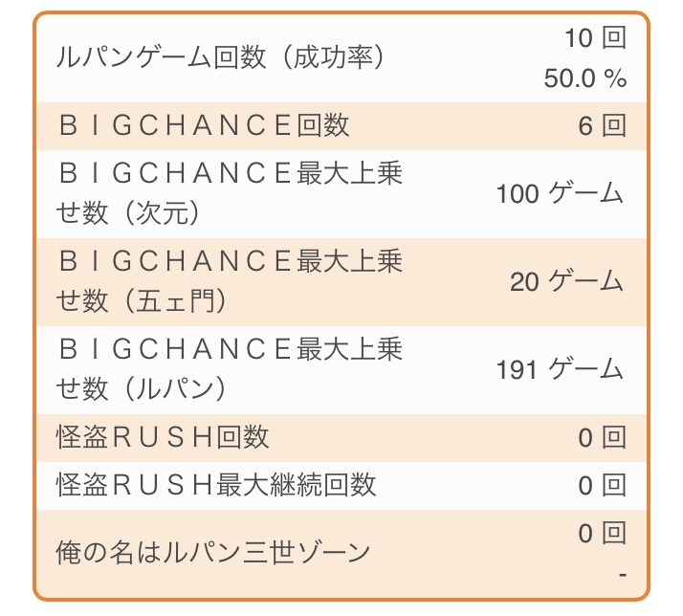Click the 191 ゲーム value
The width and height of the screenshot is (683, 616).
tap(560, 369)
